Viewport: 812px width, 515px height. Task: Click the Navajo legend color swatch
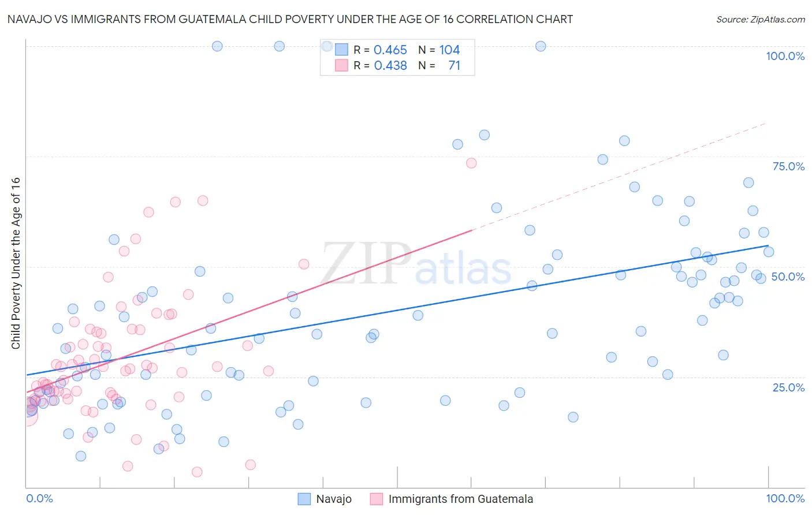(304, 499)
